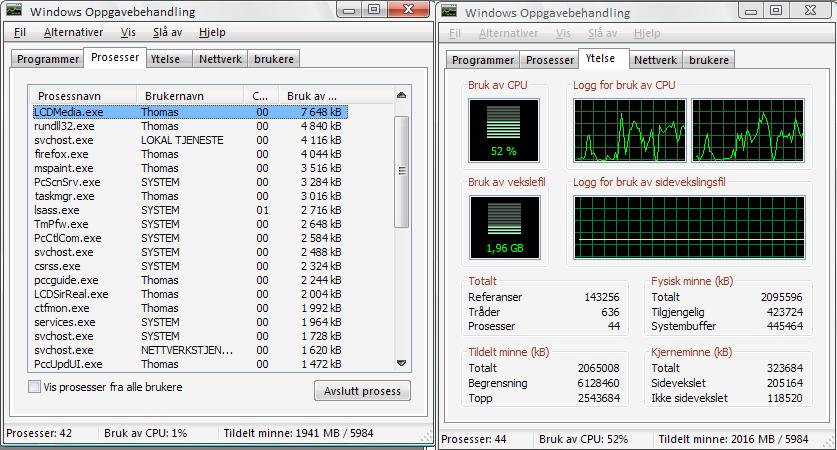
Task: Click Fysisk minne Totalt value 2095596
Action: coord(782,297)
